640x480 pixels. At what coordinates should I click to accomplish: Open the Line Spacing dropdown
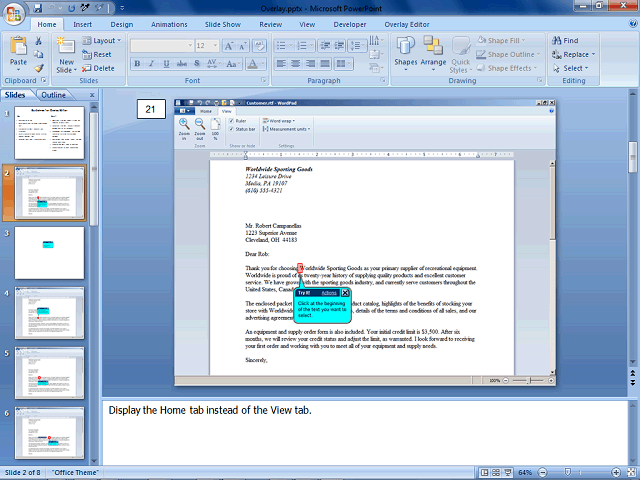coord(358,46)
